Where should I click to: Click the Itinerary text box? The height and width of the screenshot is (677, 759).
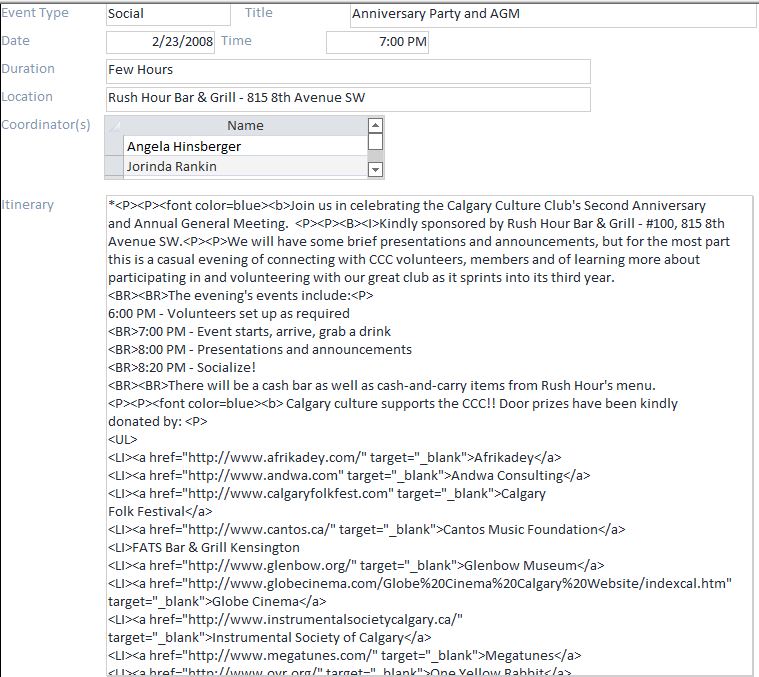pyautogui.click(x=429, y=436)
